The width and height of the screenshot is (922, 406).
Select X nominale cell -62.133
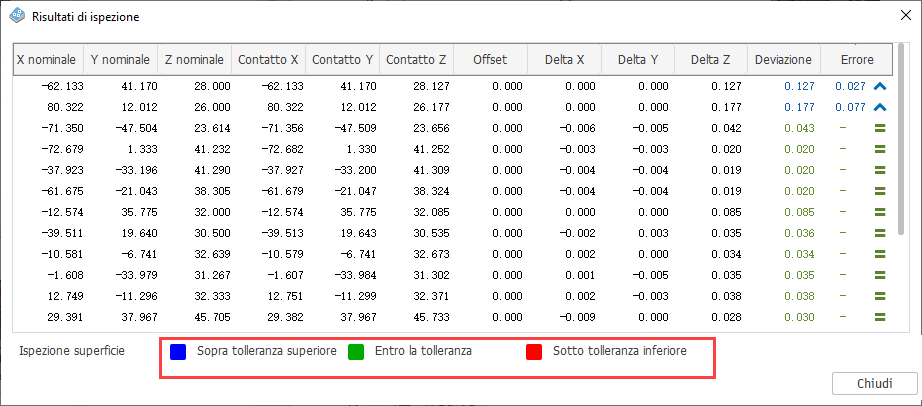63,86
